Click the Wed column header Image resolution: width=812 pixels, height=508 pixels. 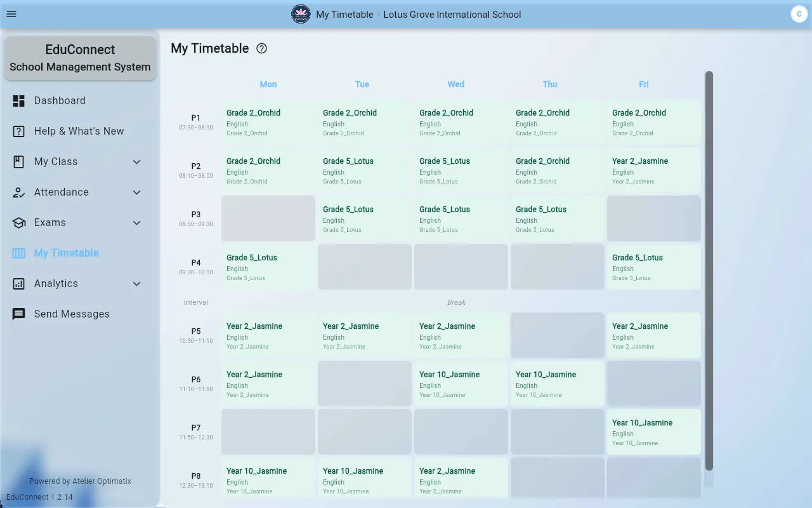(456, 84)
